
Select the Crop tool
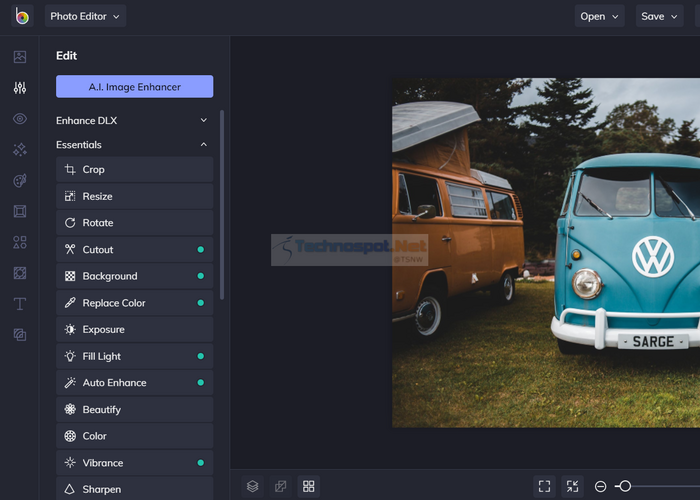coord(134,169)
